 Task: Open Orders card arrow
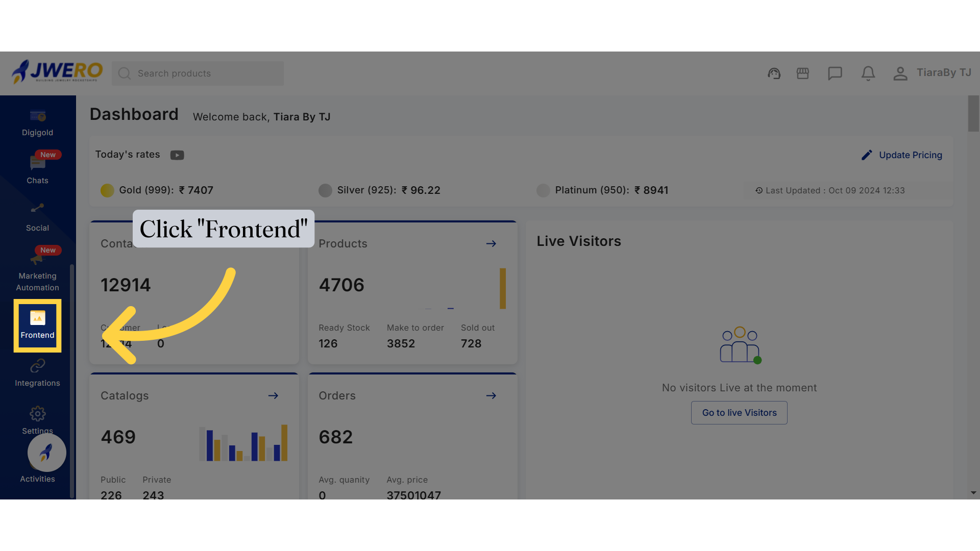click(x=491, y=396)
